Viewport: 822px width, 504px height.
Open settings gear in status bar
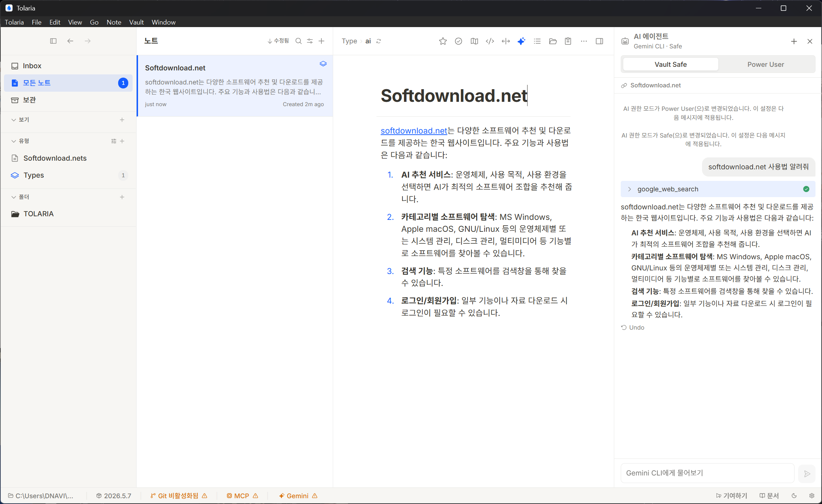tap(812, 496)
